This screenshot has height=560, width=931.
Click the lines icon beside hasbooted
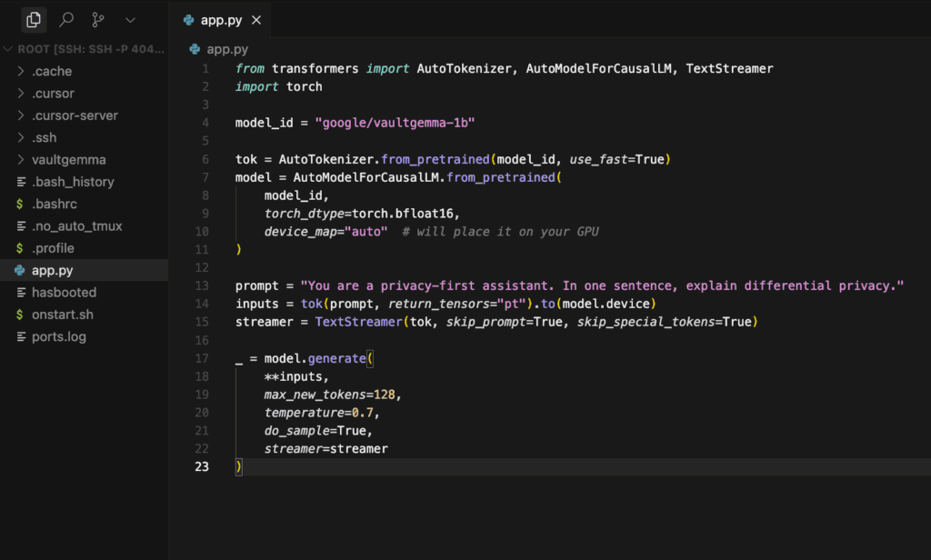point(22,292)
